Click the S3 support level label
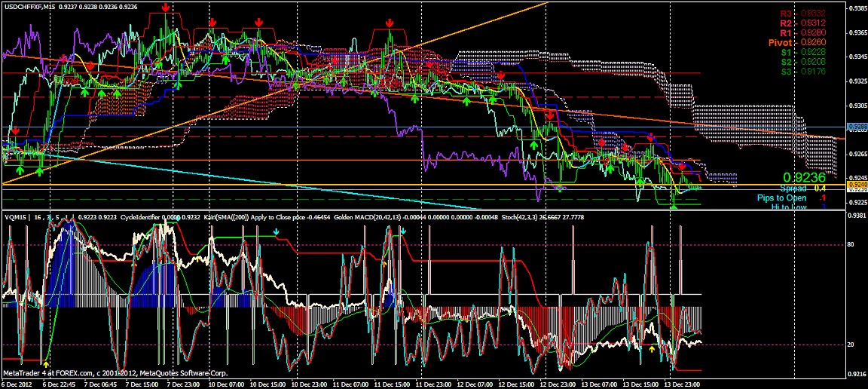 pyautogui.click(x=786, y=72)
